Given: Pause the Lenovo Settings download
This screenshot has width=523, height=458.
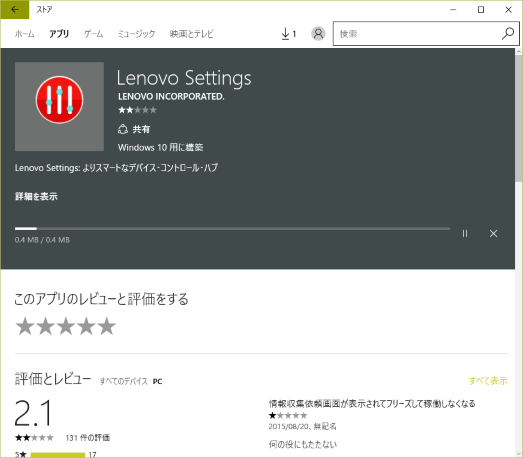Looking at the screenshot, I should pyautogui.click(x=465, y=234).
